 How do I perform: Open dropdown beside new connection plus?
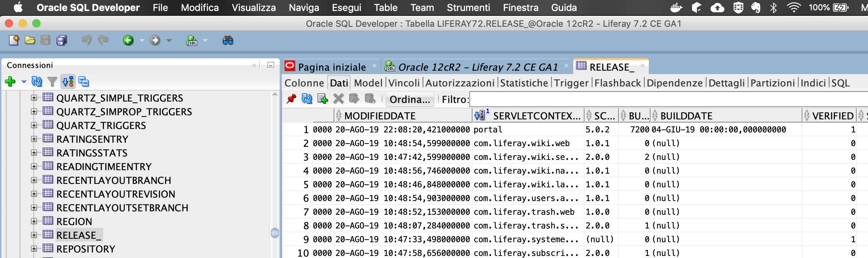(24, 82)
